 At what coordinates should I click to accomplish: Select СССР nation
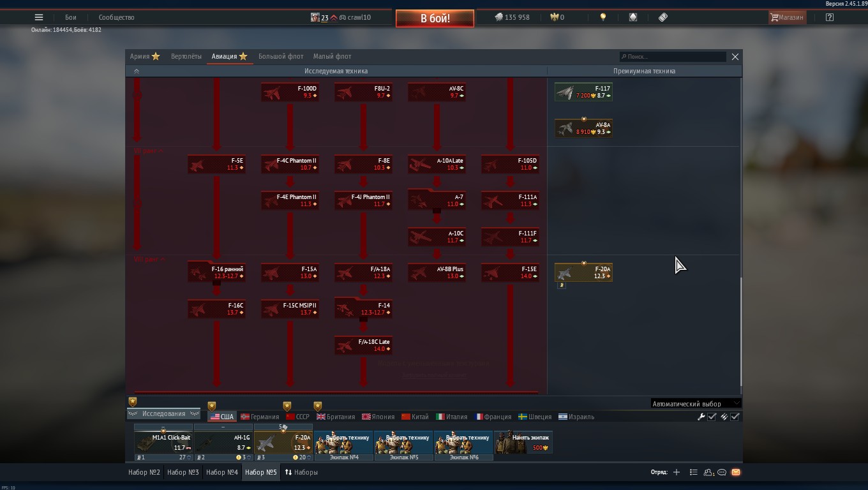coord(298,417)
